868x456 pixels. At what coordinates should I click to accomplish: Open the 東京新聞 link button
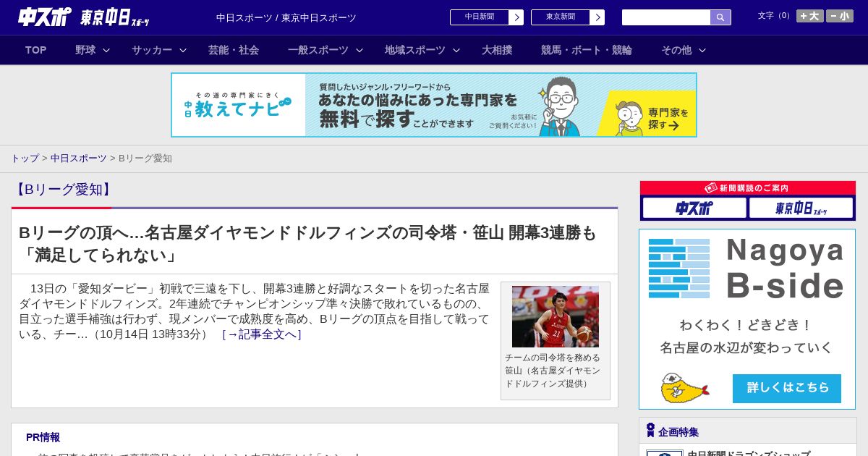coord(560,17)
